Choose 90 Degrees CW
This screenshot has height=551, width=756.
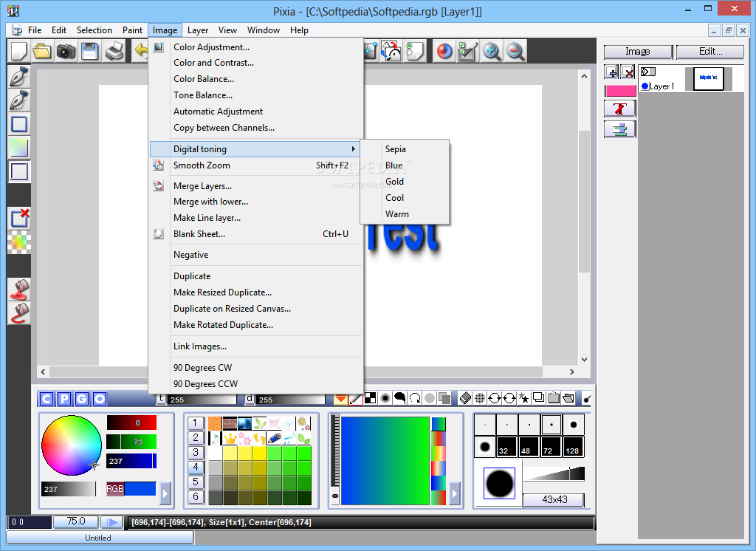(202, 368)
